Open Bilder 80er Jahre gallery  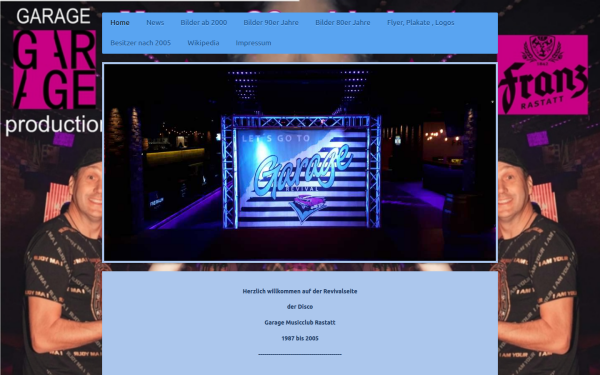click(342, 23)
